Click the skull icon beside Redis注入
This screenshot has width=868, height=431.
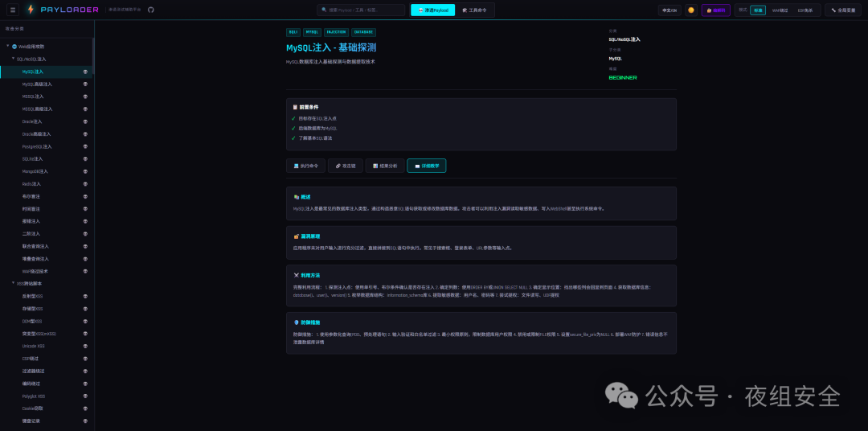point(85,184)
